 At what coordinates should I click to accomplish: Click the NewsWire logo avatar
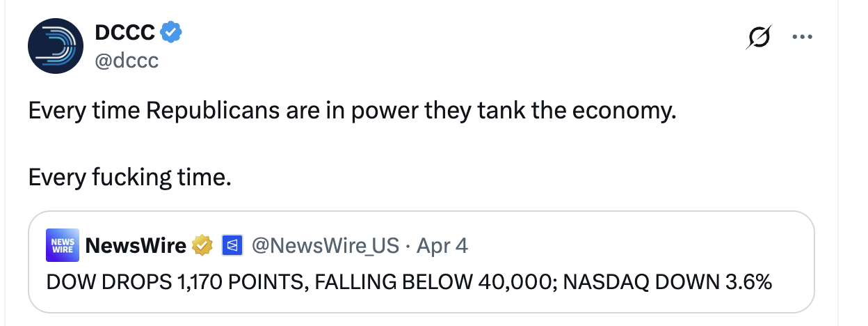click(x=63, y=245)
